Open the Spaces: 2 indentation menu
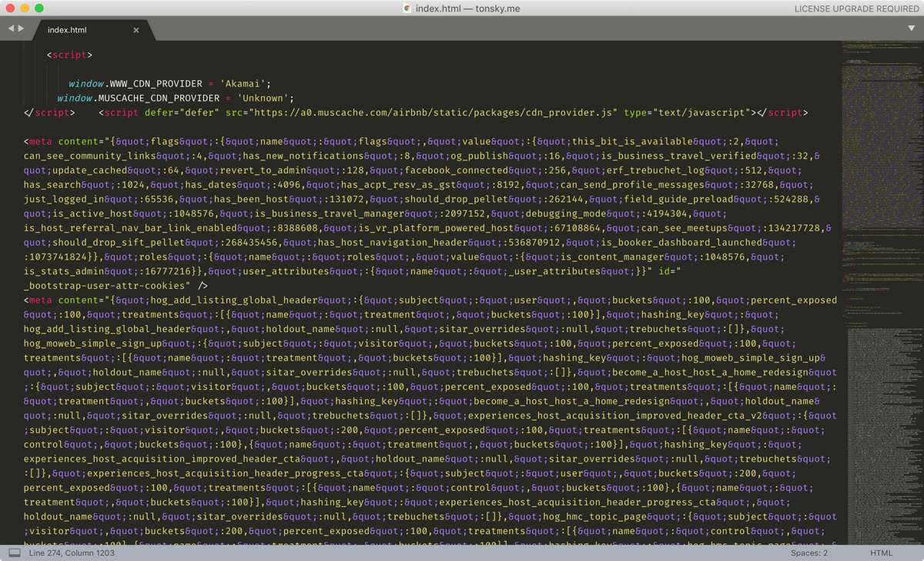 (x=809, y=553)
